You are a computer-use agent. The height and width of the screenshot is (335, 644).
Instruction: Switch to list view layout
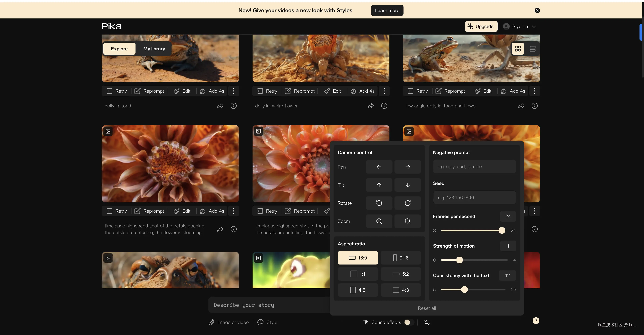[x=532, y=49]
